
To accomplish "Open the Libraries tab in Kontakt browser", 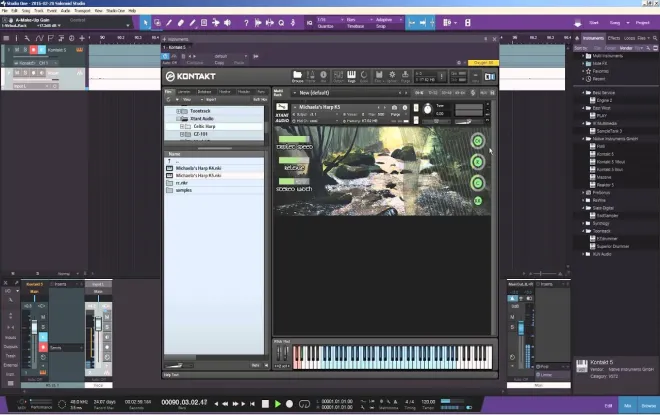I will click(x=184, y=92).
